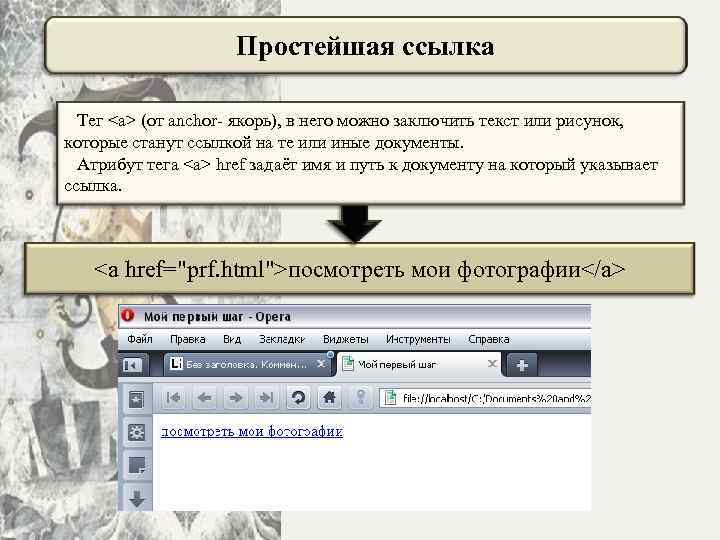This screenshot has height=540, width=720.
Task: Follow the 'посмотреть мои фотографии' link
Action: click(252, 432)
